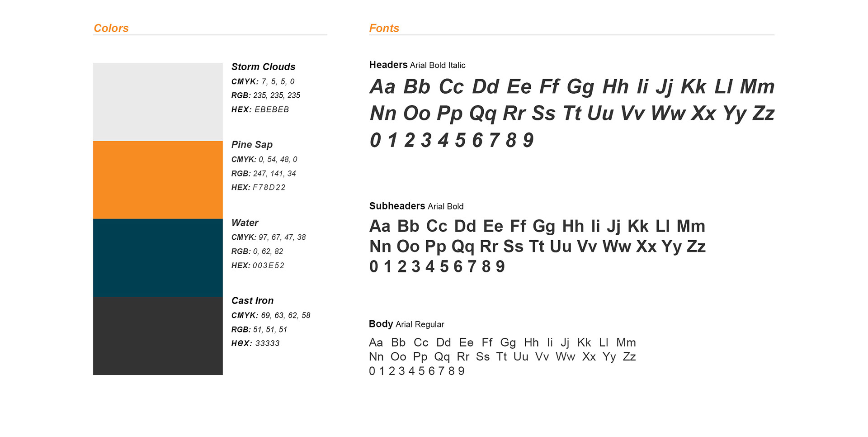Choose the Cast Iron dark gray swatch
The height and width of the screenshot is (437, 868).
pos(158,336)
